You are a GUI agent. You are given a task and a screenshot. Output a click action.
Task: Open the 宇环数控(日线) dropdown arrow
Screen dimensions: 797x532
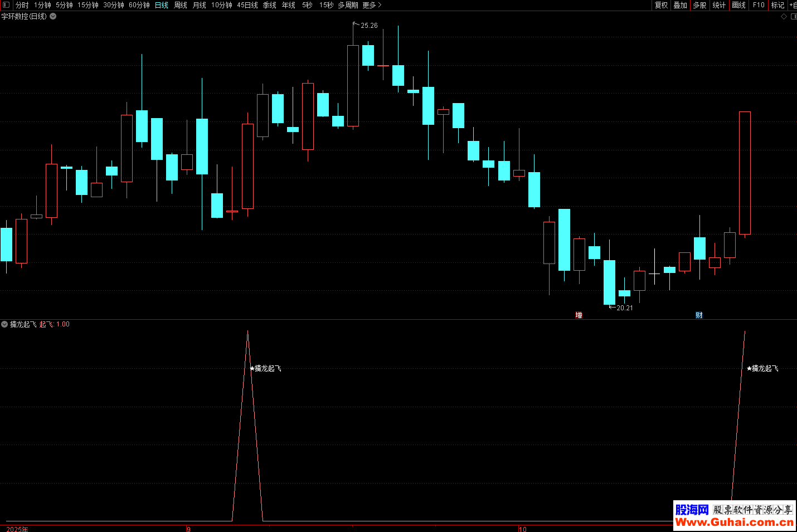pyautogui.click(x=53, y=16)
